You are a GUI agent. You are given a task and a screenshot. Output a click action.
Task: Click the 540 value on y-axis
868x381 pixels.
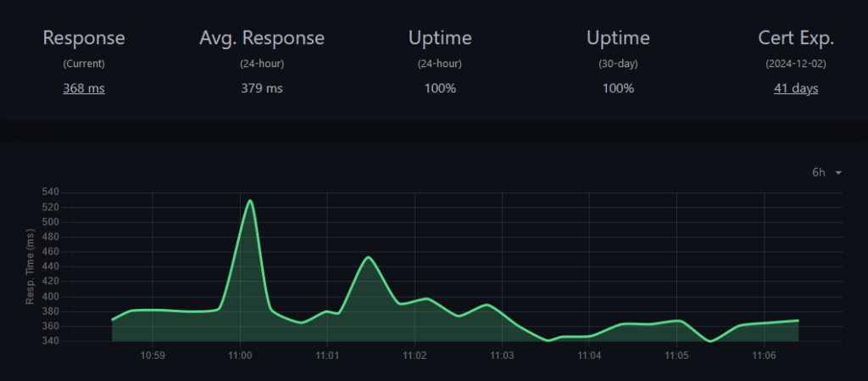(x=50, y=193)
